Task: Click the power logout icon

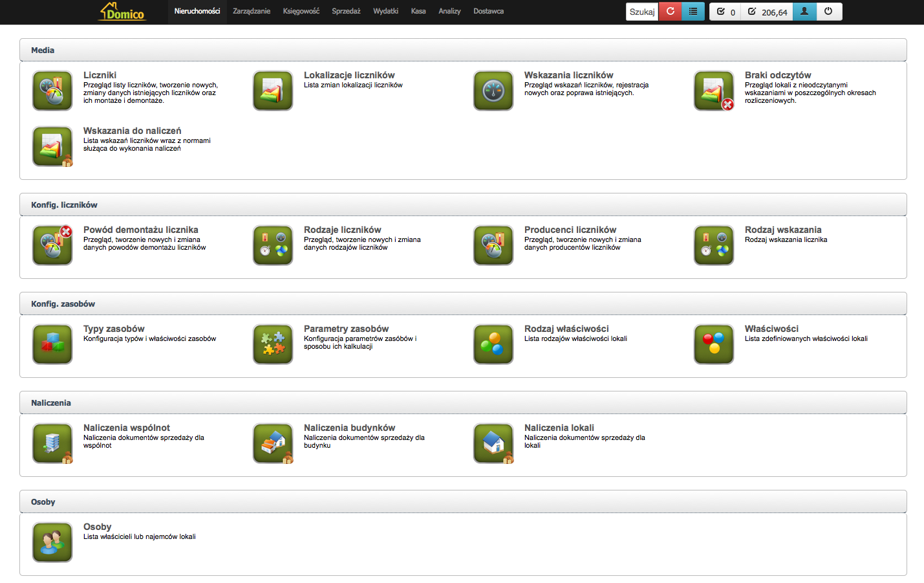Action: coord(829,12)
